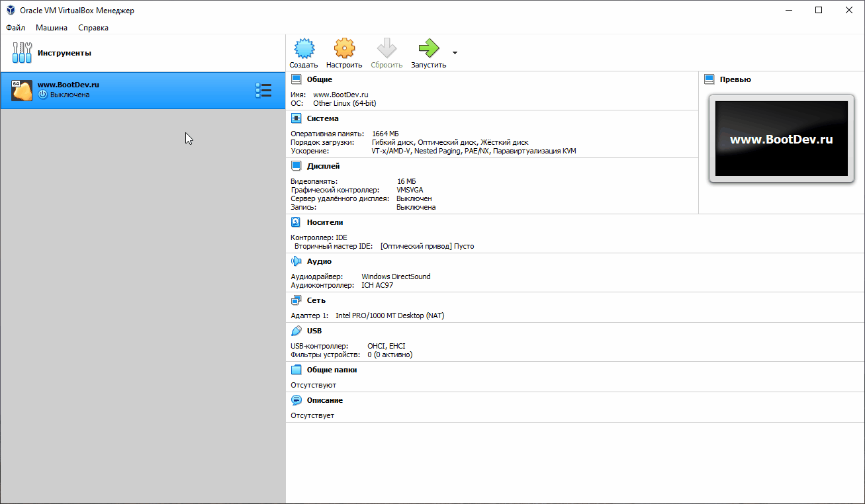Click the Система section chip icon
This screenshot has width=865, height=504.
[x=296, y=118]
